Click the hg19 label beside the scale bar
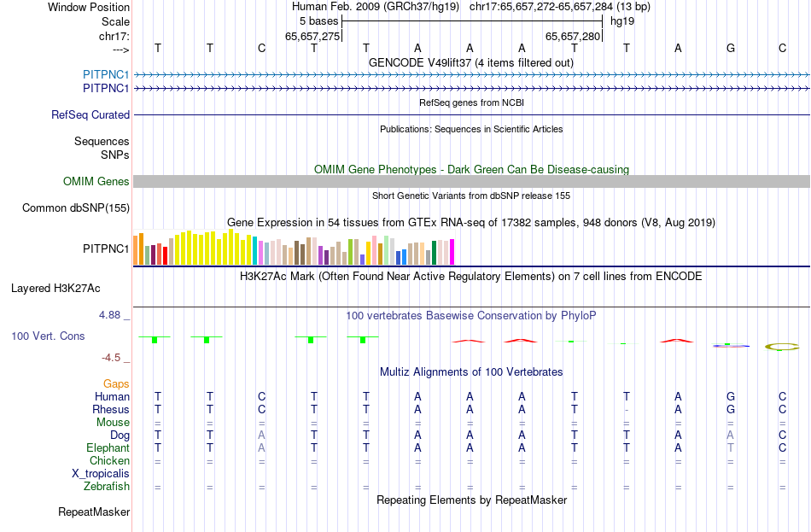The image size is (811, 532). point(622,21)
